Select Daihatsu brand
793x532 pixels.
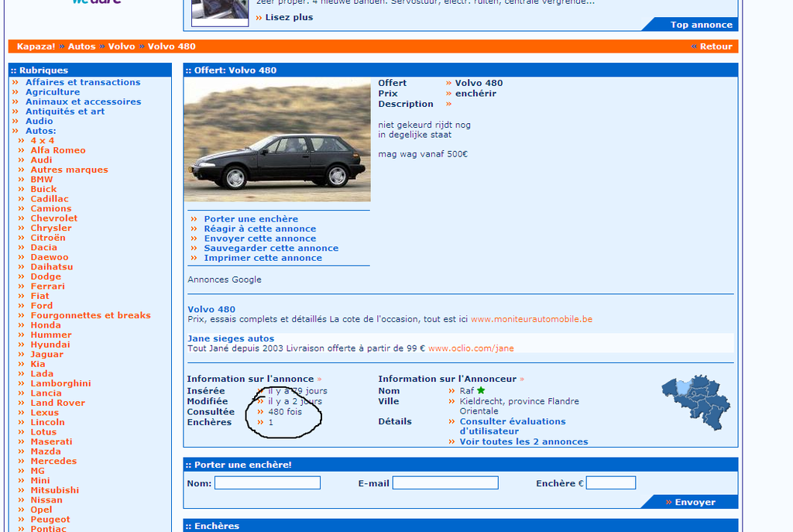[52, 267]
